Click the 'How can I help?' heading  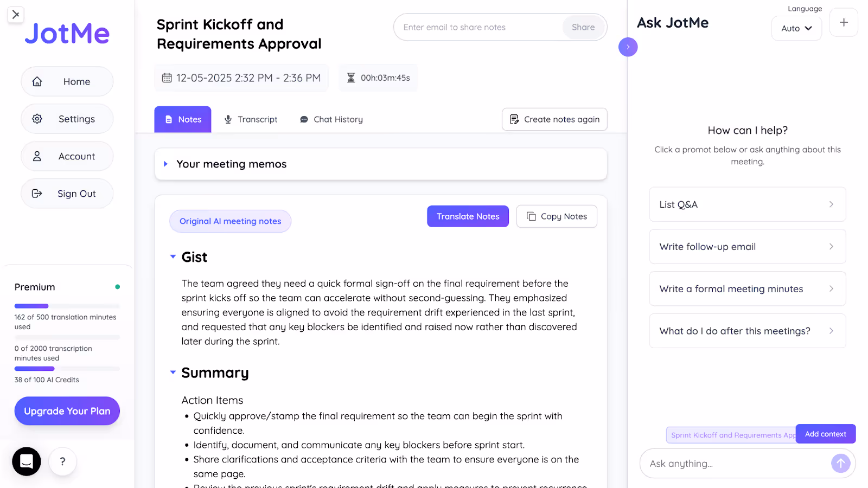click(x=748, y=130)
